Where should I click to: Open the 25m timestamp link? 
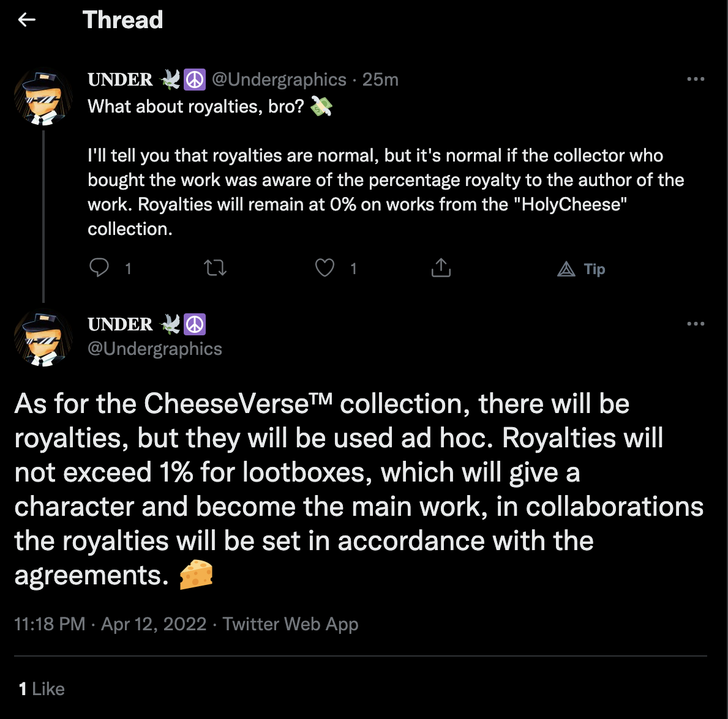click(x=380, y=80)
